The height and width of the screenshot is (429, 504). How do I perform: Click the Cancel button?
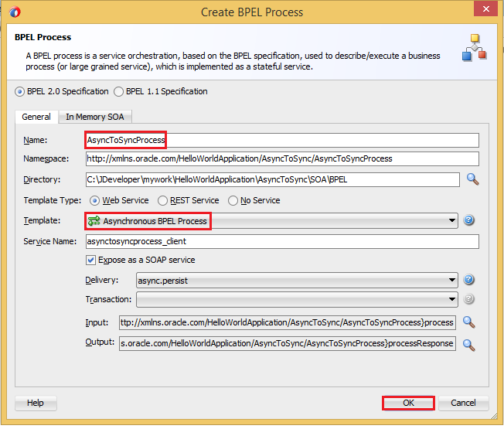463,403
